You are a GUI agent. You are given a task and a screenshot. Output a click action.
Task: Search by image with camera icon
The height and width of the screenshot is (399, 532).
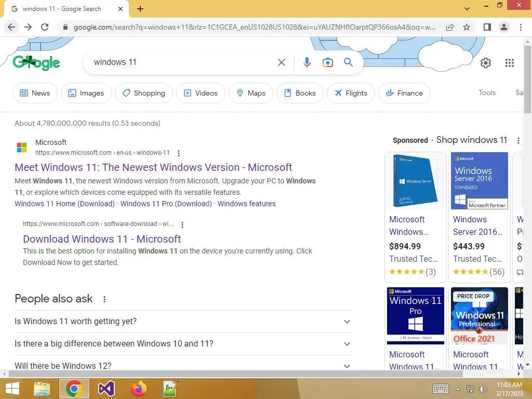pos(328,62)
